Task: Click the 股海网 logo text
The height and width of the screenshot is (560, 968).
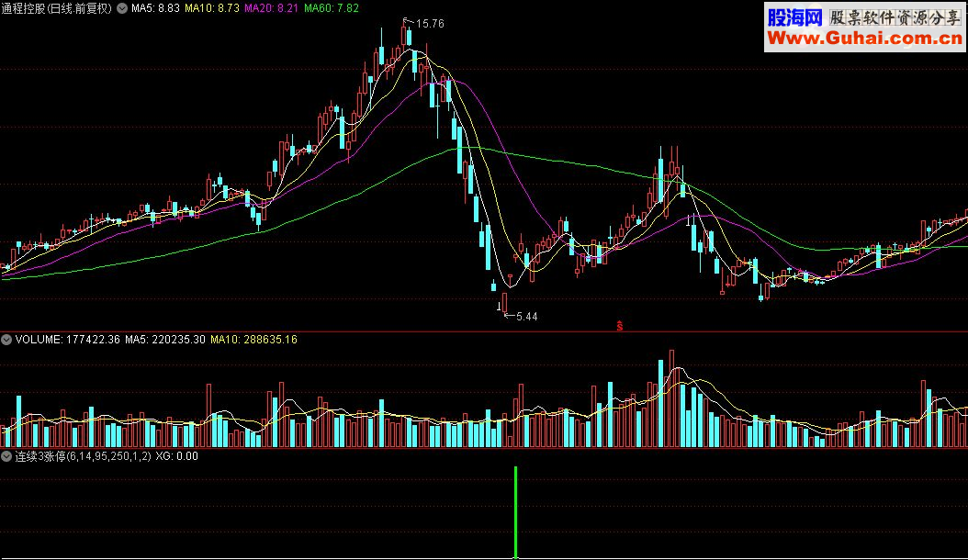Action: pos(795,17)
